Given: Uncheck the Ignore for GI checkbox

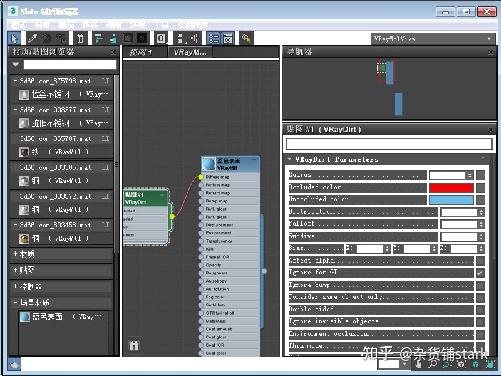Looking at the screenshot, I should [x=480, y=273].
